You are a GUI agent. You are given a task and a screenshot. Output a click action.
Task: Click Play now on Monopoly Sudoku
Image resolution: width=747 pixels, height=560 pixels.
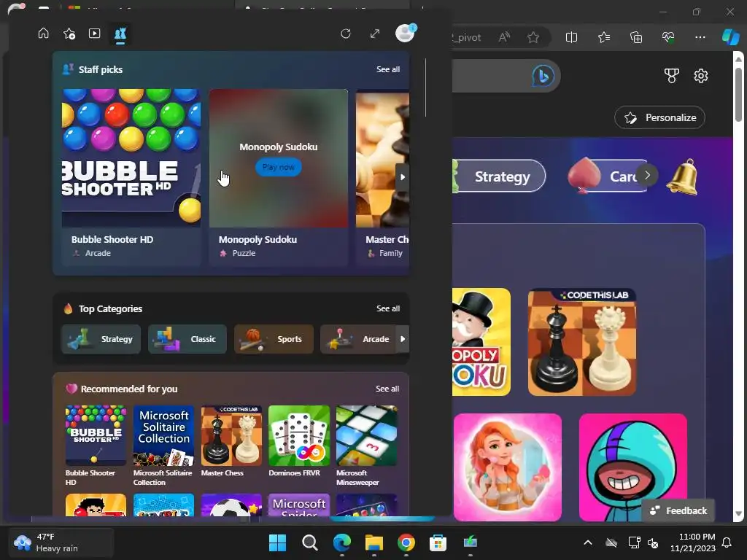tap(278, 167)
